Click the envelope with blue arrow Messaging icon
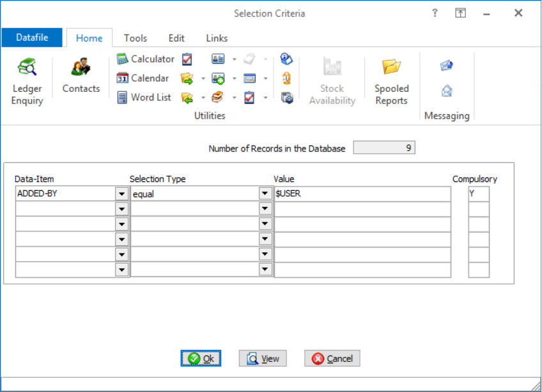 click(447, 65)
